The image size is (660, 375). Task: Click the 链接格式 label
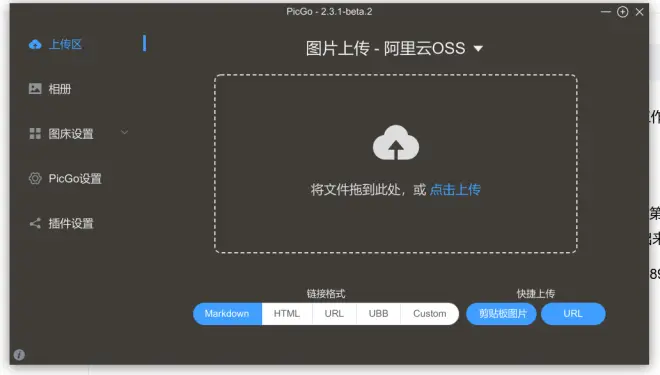pos(326,293)
